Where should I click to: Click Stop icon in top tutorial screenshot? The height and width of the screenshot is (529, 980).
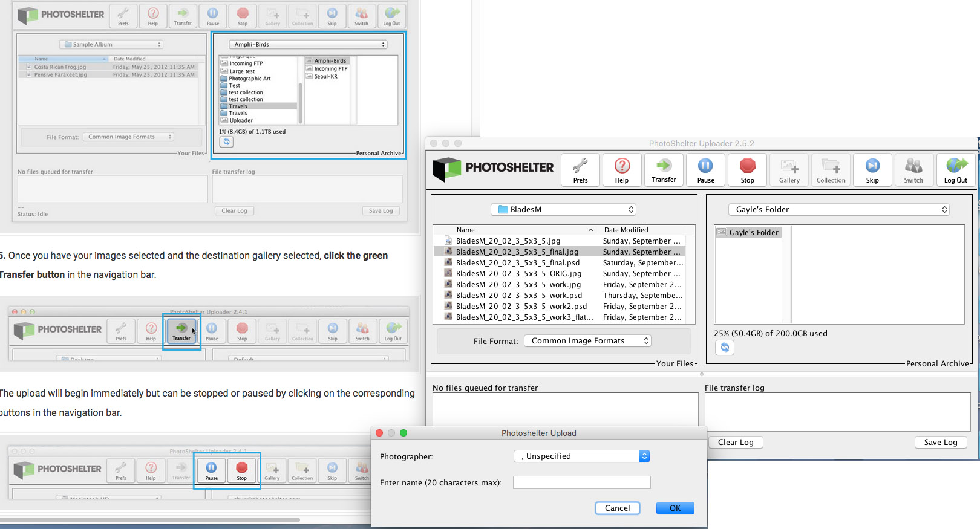coord(243,16)
